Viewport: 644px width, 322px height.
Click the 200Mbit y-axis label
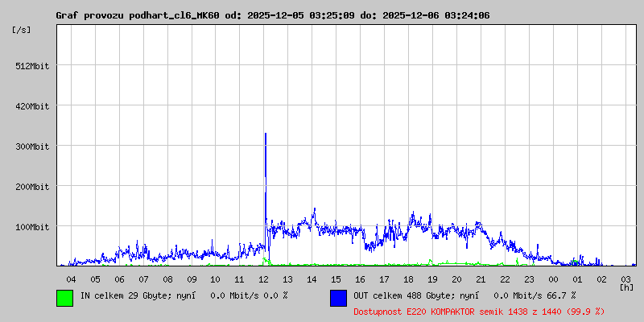pyautogui.click(x=32, y=187)
